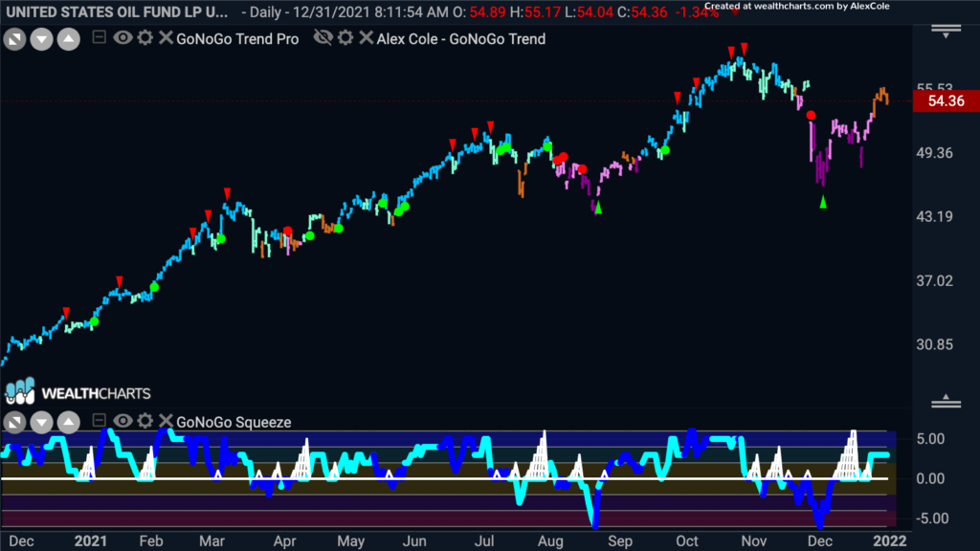Move the GoNoGo Squeeze pane up with the round up-arrow button
The width and height of the screenshot is (980, 551).
tap(69, 423)
